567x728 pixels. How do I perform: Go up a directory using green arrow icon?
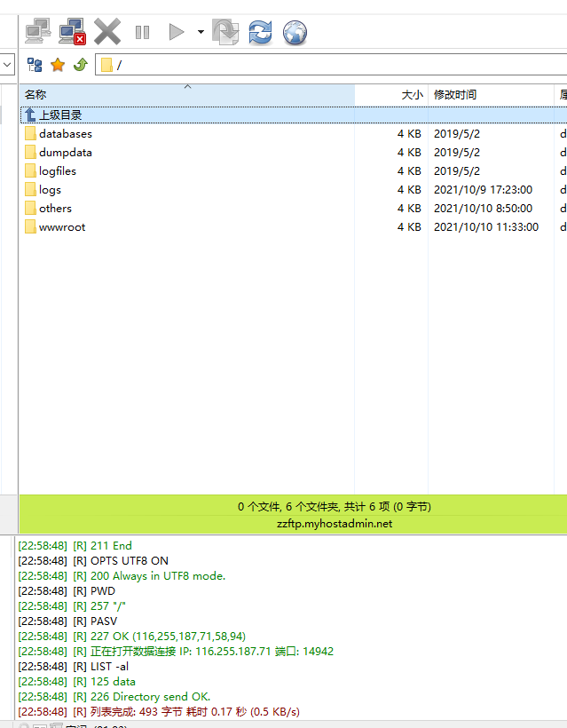(x=80, y=65)
